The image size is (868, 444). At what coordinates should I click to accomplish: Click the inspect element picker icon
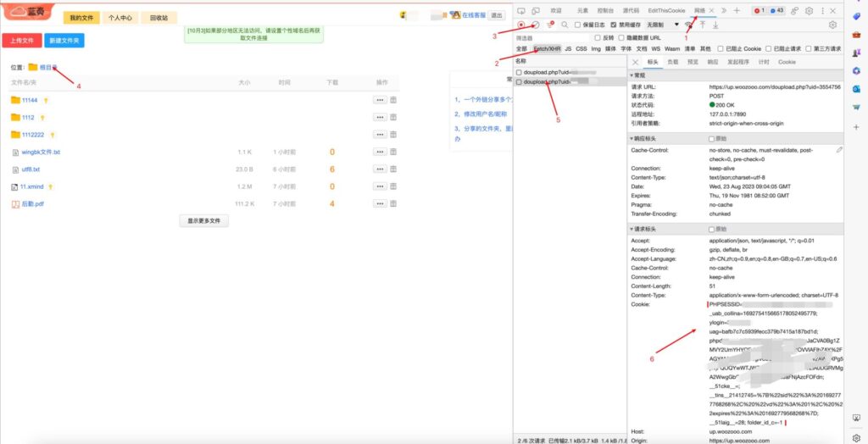point(521,10)
